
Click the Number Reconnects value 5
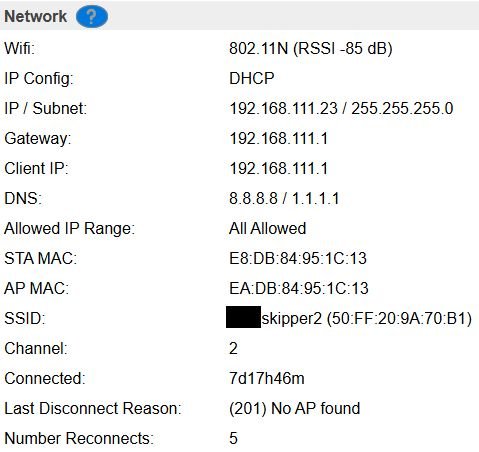pos(233,438)
